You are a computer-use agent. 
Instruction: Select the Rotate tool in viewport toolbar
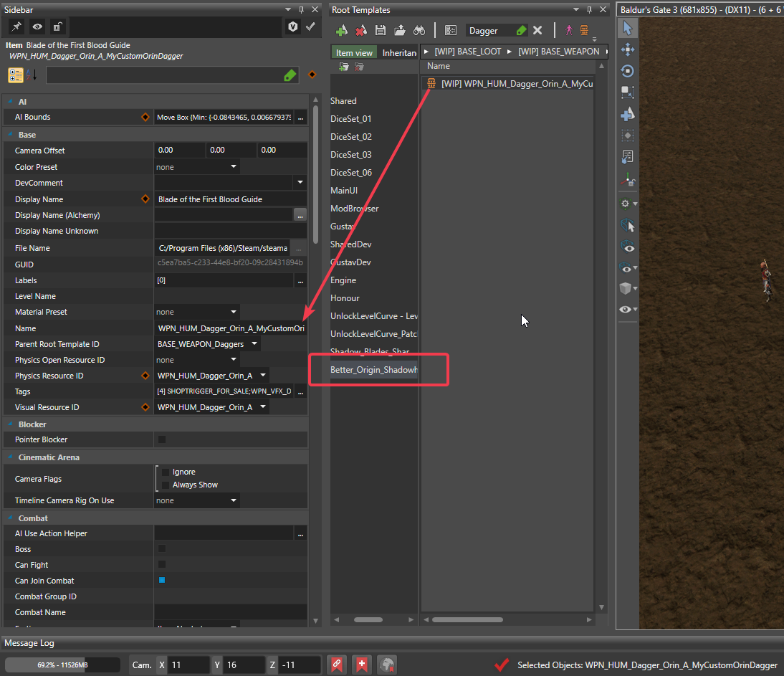(x=627, y=71)
